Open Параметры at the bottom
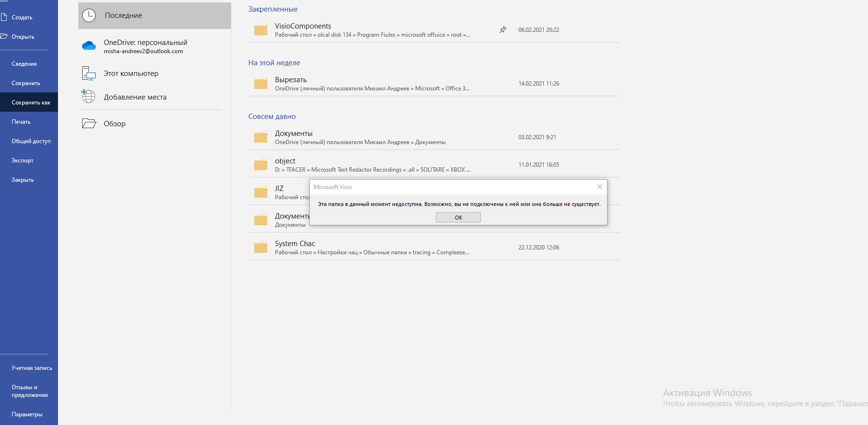The width and height of the screenshot is (868, 425). point(29,414)
